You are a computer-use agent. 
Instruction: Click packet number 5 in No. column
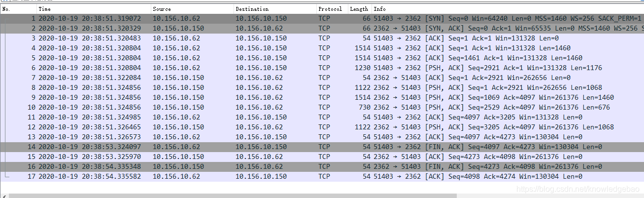point(34,58)
